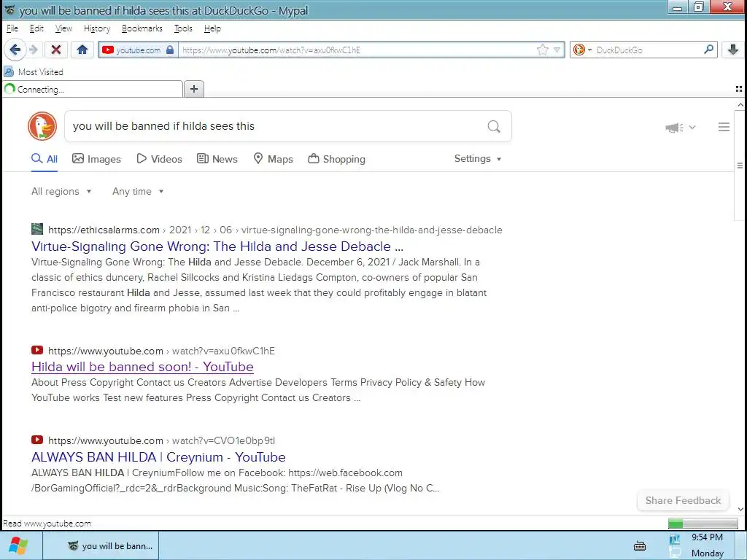747x560 pixels.
Task: Select the Connecting... browser tab
Action: (93, 89)
